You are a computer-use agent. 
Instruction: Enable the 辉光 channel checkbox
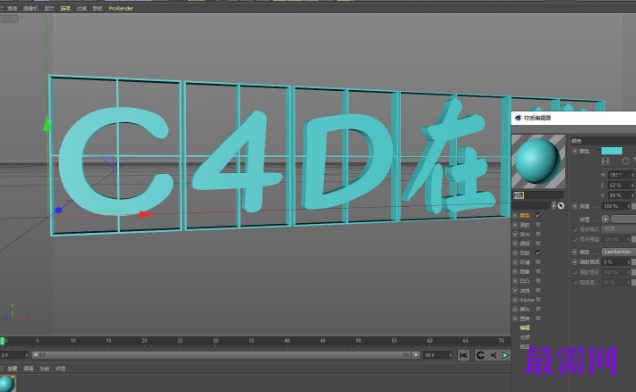click(538, 309)
